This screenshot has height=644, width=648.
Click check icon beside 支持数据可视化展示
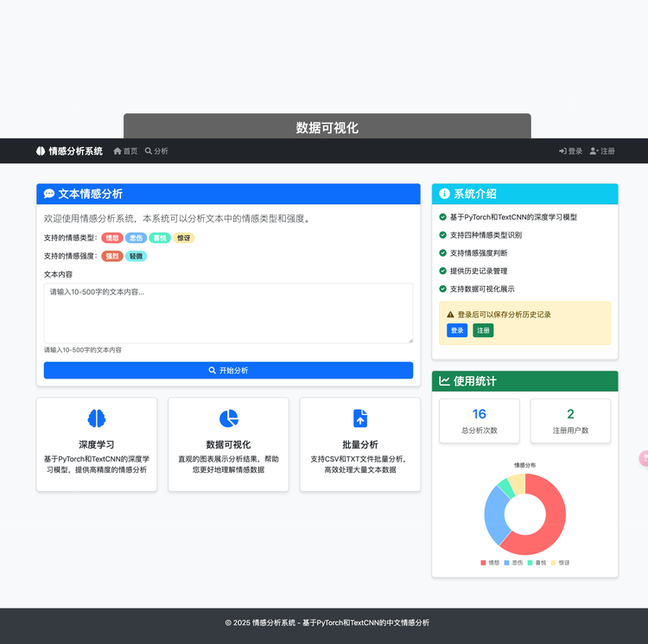coord(442,289)
